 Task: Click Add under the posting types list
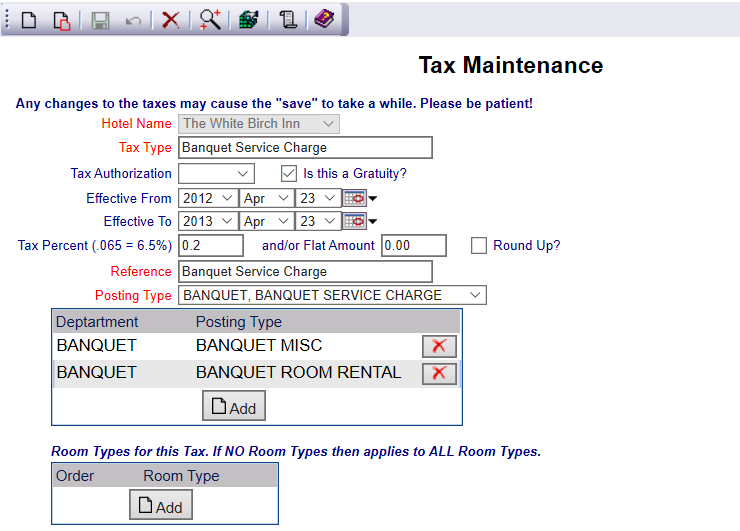tap(234, 406)
